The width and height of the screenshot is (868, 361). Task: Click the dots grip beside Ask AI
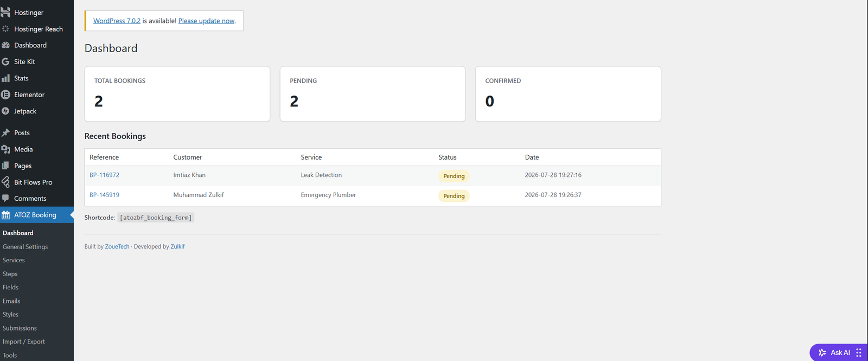859,352
